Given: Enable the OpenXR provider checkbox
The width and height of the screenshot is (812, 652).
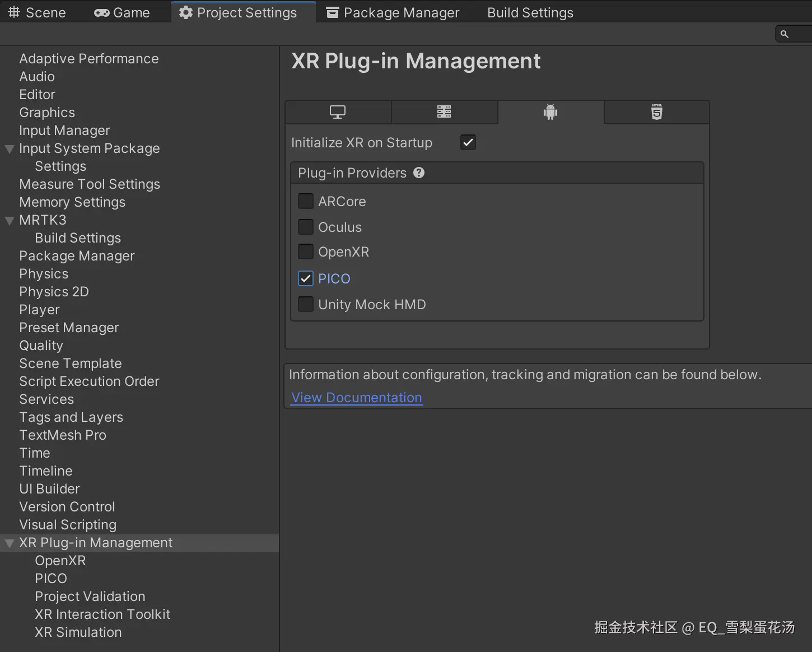Looking at the screenshot, I should [x=306, y=252].
